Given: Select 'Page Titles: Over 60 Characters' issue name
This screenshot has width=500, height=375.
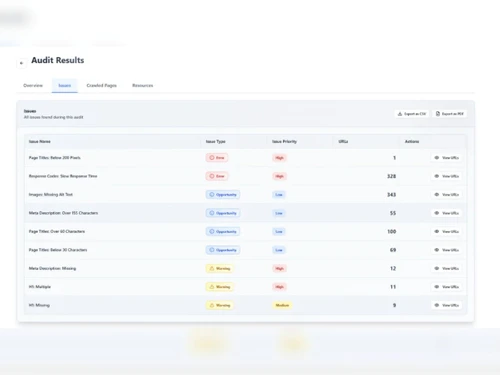Looking at the screenshot, I should [x=57, y=231].
